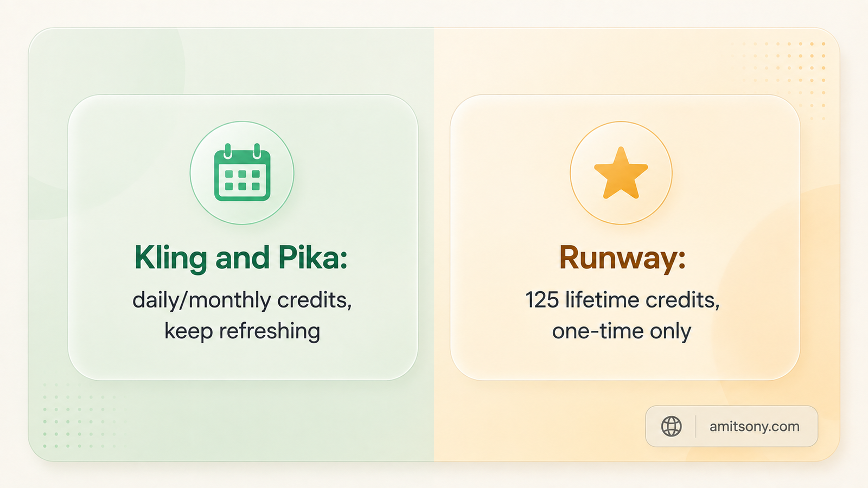868x488 pixels.
Task: Click the orange Runway card
Action: (625, 237)
